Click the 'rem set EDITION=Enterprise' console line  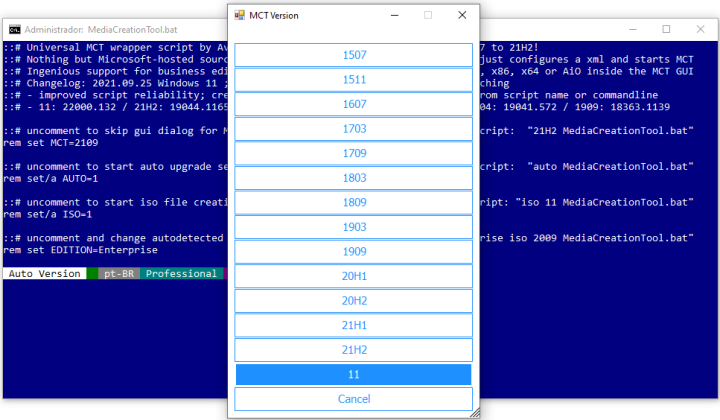80,250
